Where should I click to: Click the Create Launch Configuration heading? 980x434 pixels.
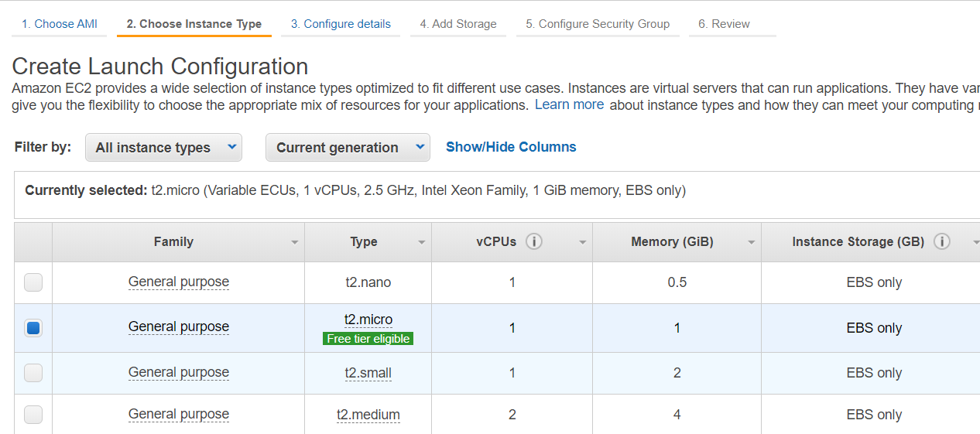point(160,67)
